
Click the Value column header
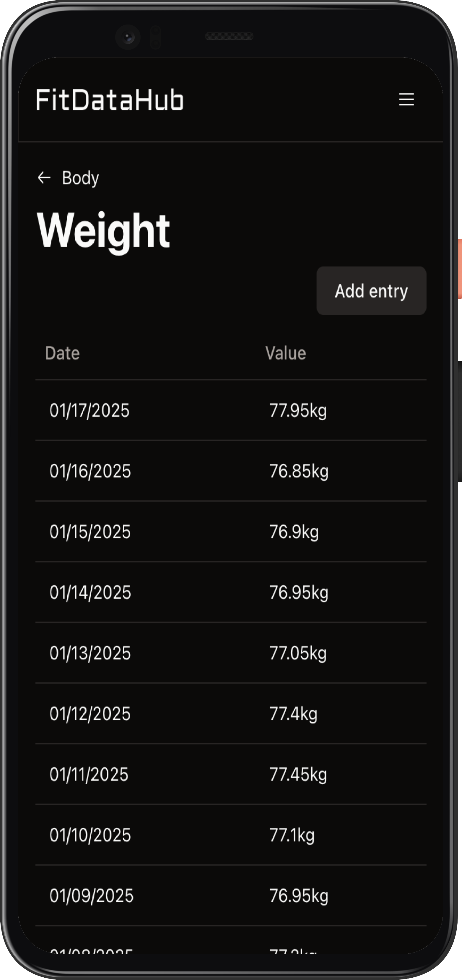tap(285, 353)
